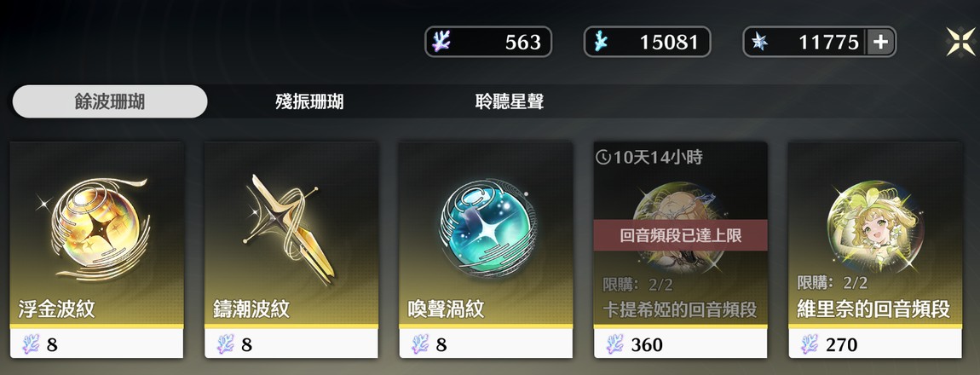
Task: Switch to the 殘振珊瑚 tab
Action: pyautogui.click(x=309, y=102)
